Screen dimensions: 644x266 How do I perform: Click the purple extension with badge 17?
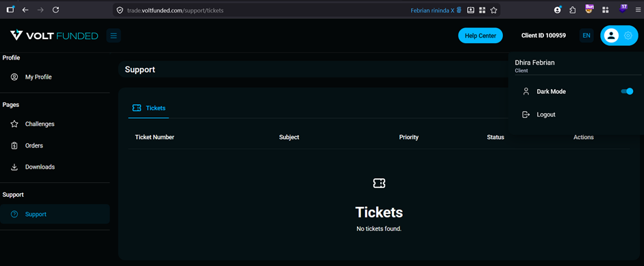[623, 9]
